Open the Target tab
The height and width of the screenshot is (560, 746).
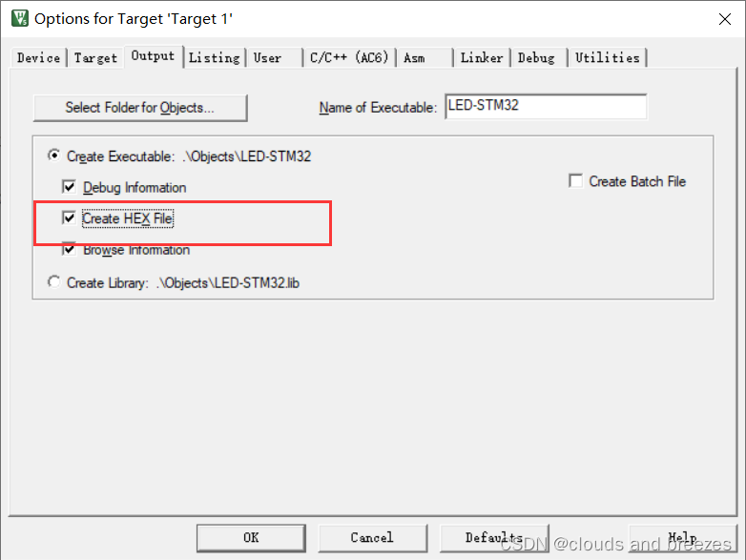tap(95, 58)
